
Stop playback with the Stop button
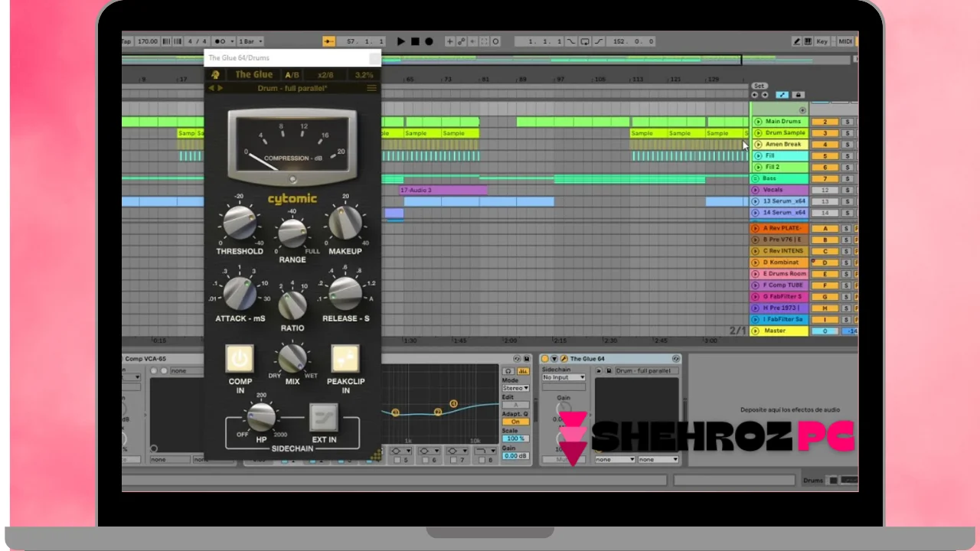coord(415,41)
